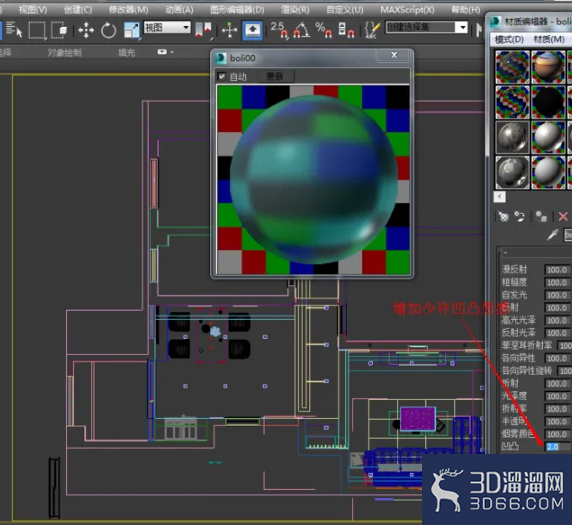Click the ribbon minimize toggle icon
Viewport: 572px width, 525px height.
point(162,52)
